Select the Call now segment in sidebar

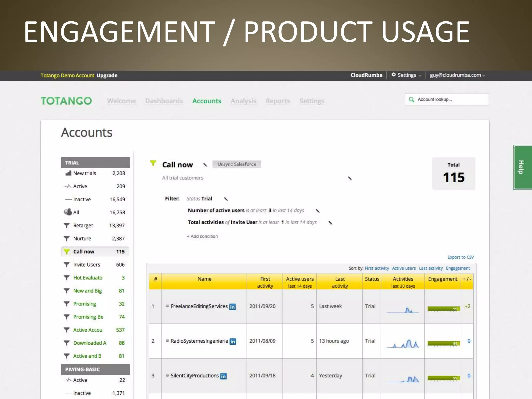coord(95,251)
